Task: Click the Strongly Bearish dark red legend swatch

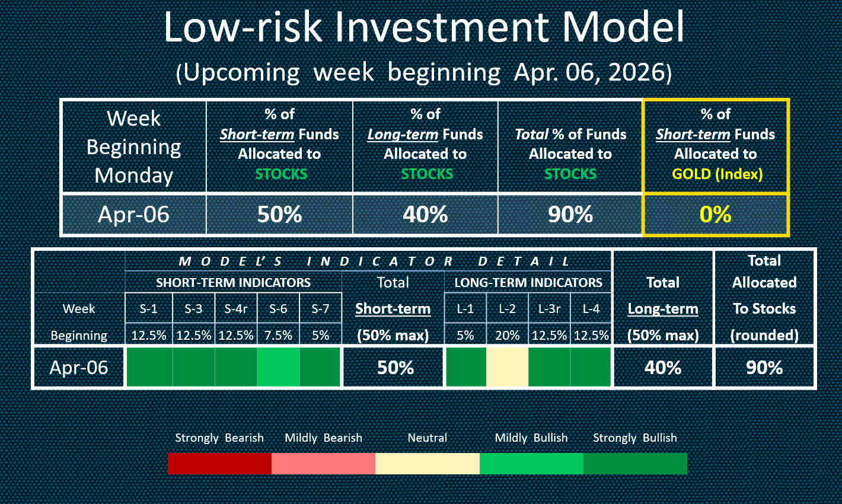Action: click(219, 464)
